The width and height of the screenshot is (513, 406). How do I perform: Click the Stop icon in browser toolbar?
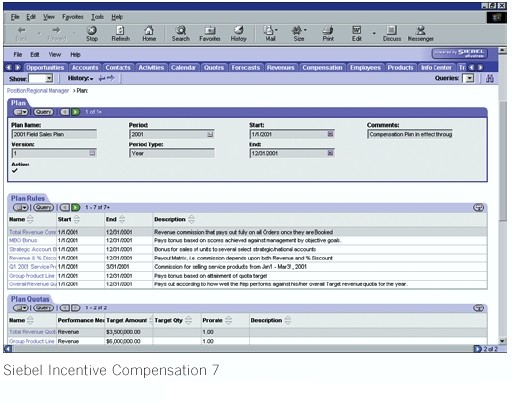(x=92, y=30)
